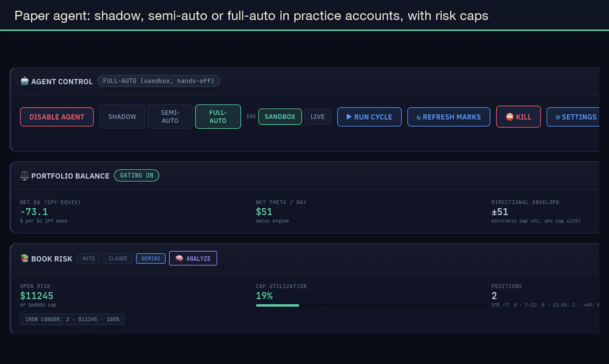
Task: Click the refresh arrow icon in Refresh Marks
Action: coord(419,118)
